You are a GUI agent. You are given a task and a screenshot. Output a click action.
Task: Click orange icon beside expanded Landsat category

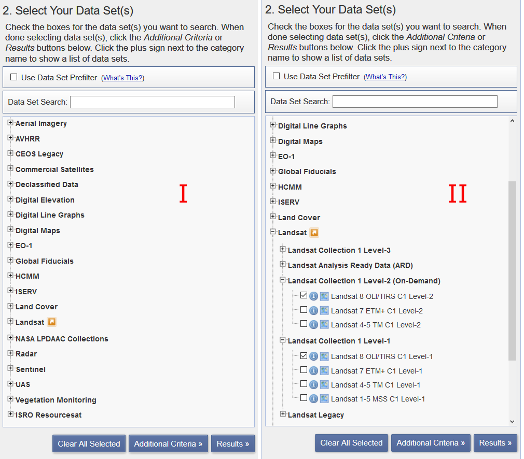tap(314, 232)
